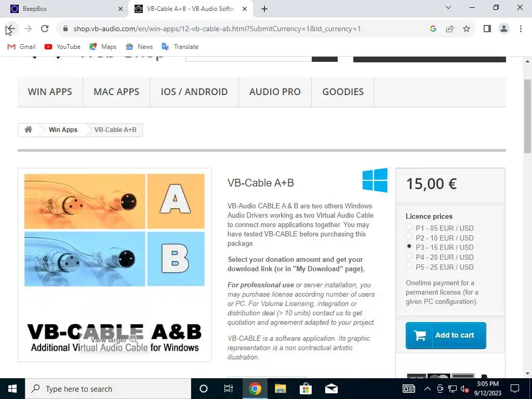The image size is (532, 399).
Task: Open Cortana circle on taskbar
Action: click(204, 389)
